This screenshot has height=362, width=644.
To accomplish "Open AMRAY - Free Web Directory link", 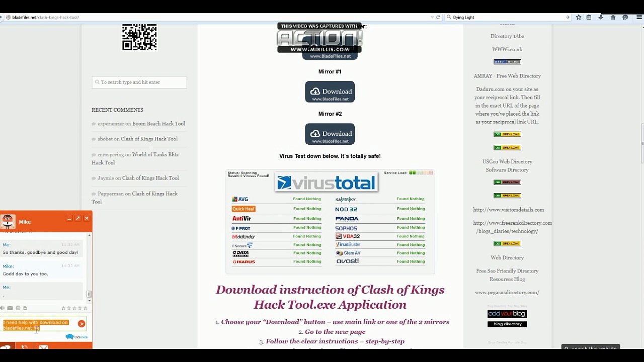I will point(507,76).
